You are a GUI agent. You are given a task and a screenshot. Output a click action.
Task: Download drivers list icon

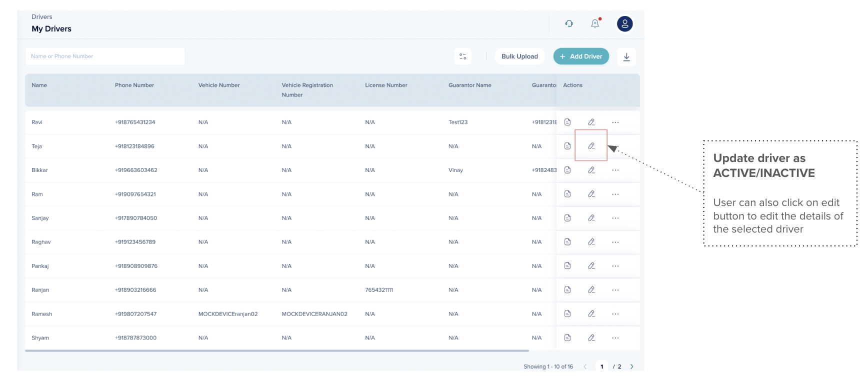[626, 56]
